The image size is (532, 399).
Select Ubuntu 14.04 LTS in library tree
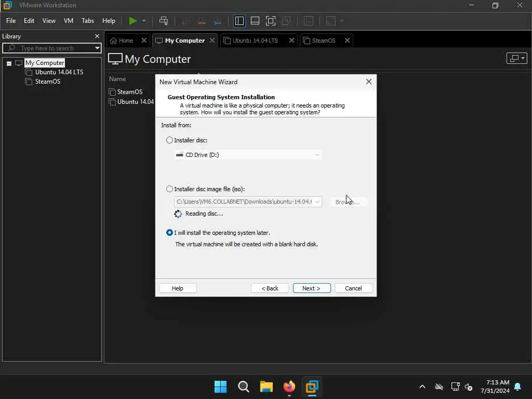click(59, 72)
